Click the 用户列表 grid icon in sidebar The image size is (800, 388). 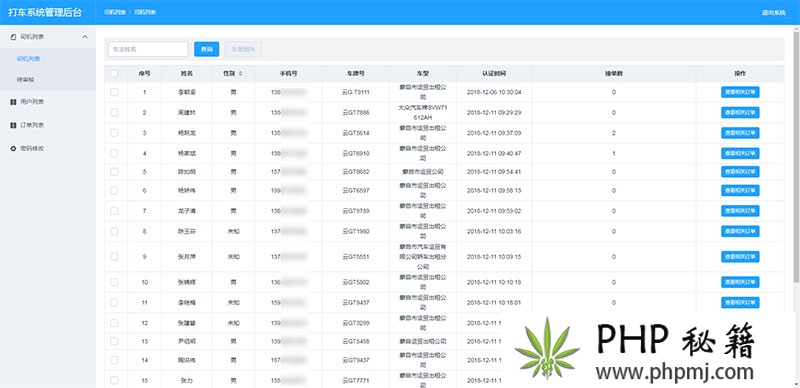pyautogui.click(x=13, y=102)
